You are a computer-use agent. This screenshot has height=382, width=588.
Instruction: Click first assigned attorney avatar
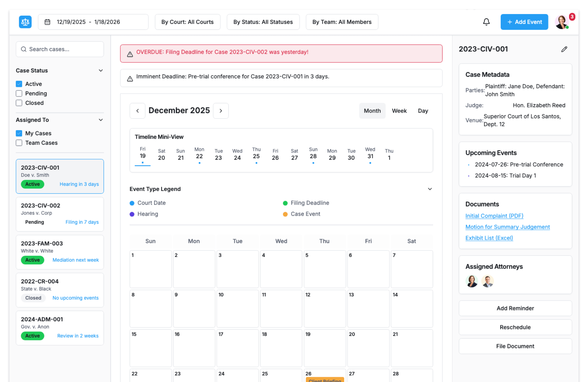click(x=472, y=281)
